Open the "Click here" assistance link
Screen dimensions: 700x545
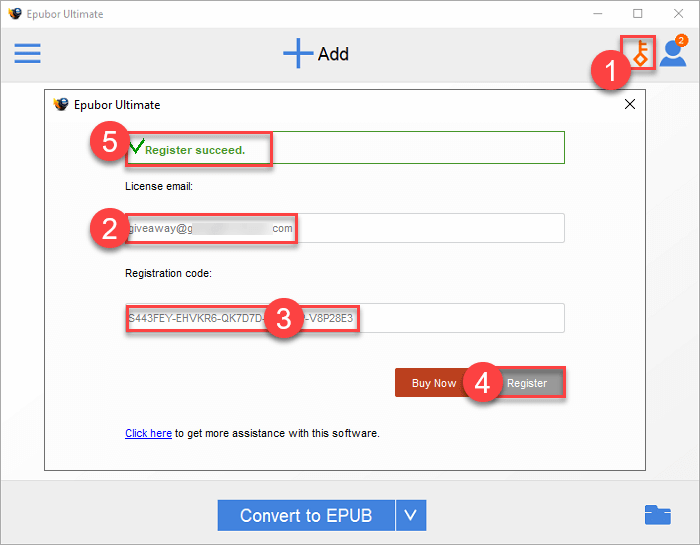point(148,433)
